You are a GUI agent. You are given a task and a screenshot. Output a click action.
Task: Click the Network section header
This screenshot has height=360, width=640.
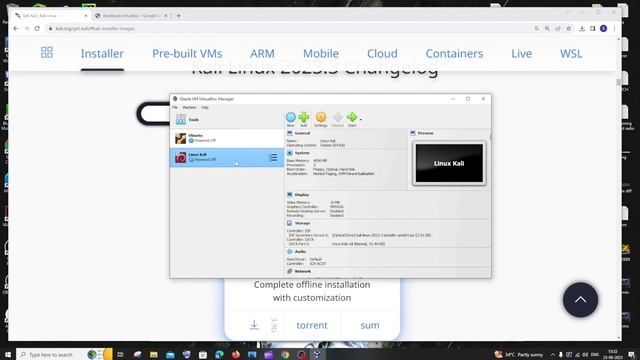pos(302,271)
